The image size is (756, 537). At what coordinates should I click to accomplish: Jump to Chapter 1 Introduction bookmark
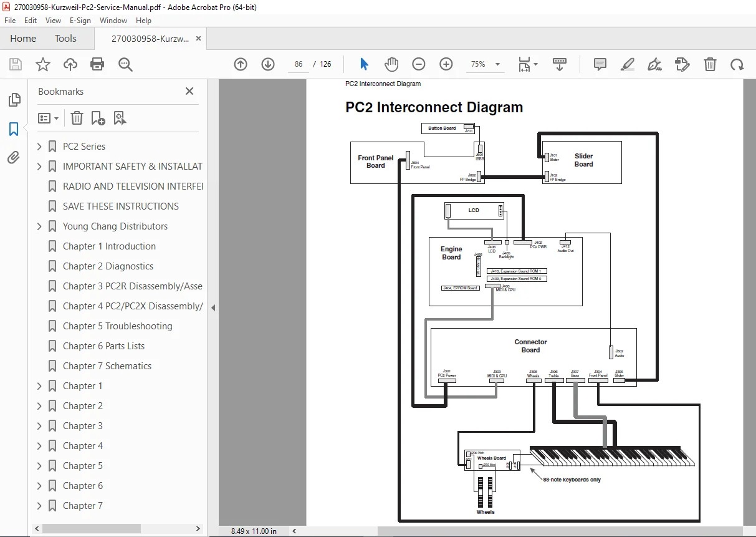tap(109, 246)
